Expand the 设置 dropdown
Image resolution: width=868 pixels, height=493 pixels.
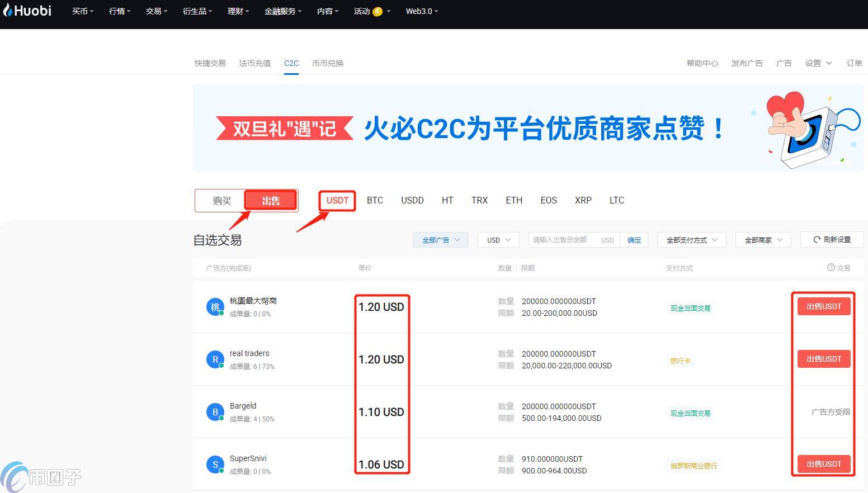coord(818,63)
